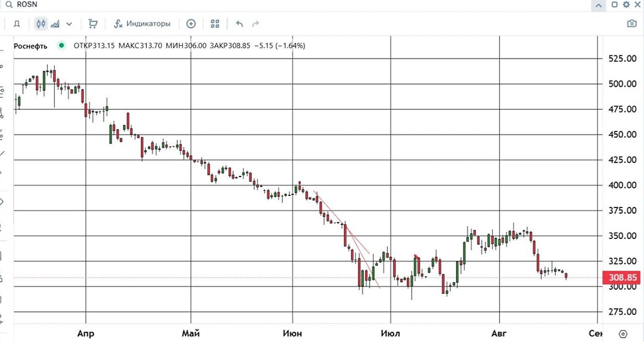
Task: Click the 400.00 price axis label
Action: click(622, 185)
